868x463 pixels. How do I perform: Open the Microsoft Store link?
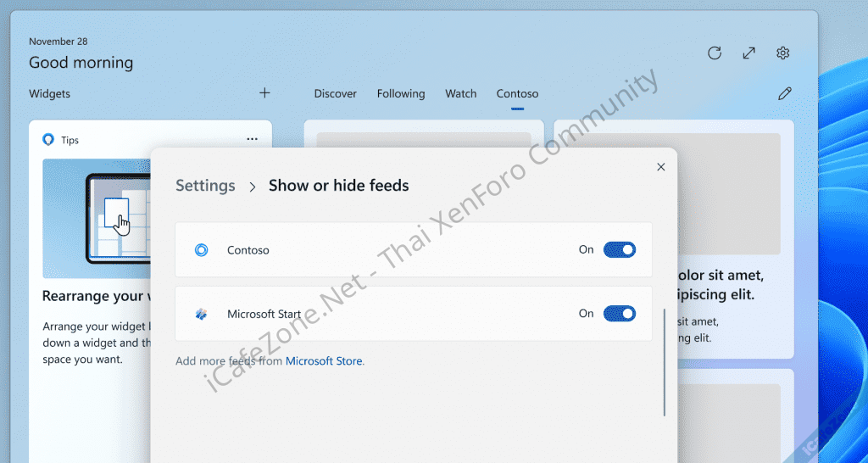(324, 361)
